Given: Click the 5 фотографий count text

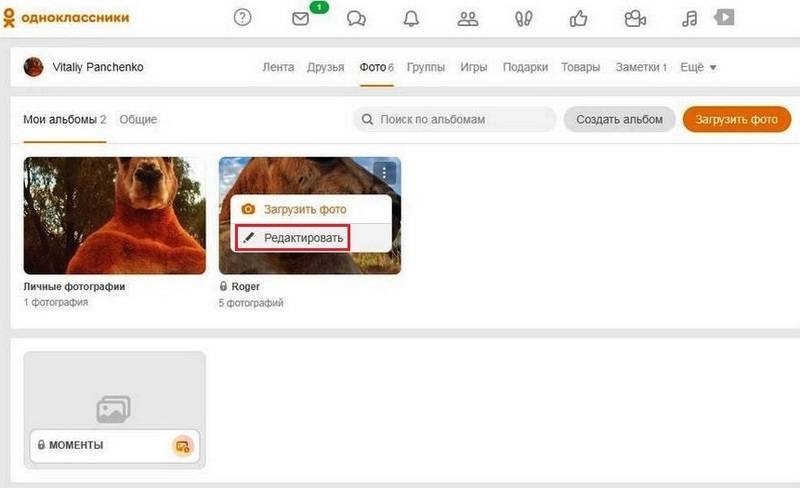Looking at the screenshot, I should click(x=251, y=303).
